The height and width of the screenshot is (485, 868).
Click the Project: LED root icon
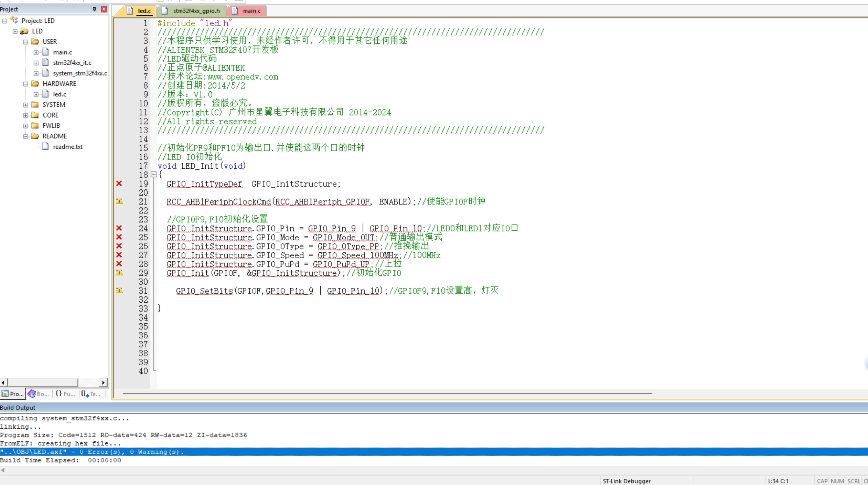tap(14, 20)
